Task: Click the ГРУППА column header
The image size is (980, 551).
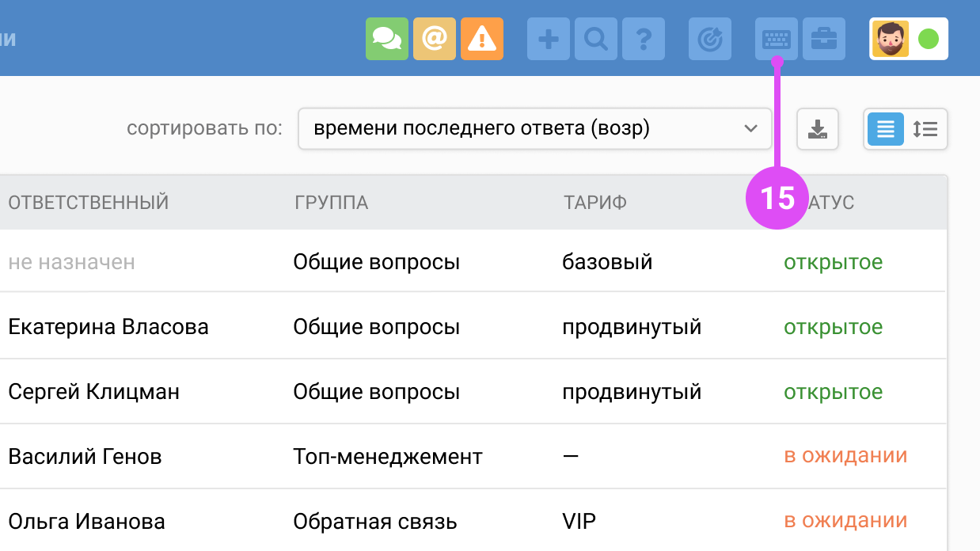Action: 331,203
